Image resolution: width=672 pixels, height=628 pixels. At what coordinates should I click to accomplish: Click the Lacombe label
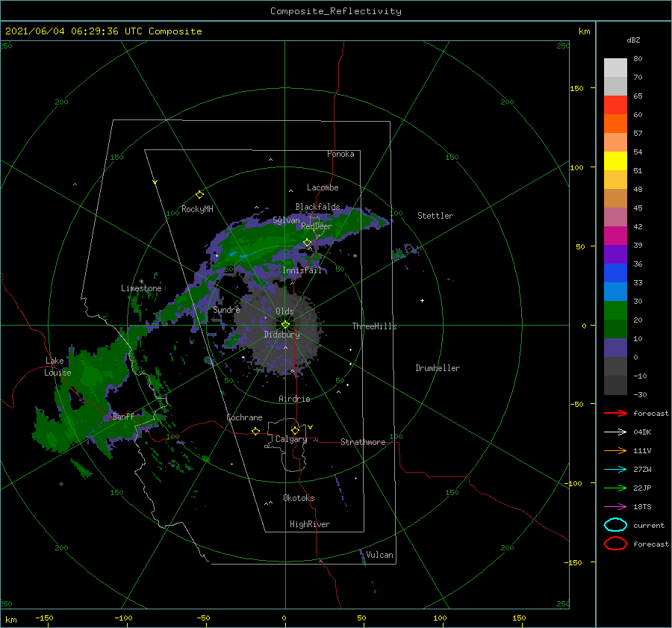(323, 187)
